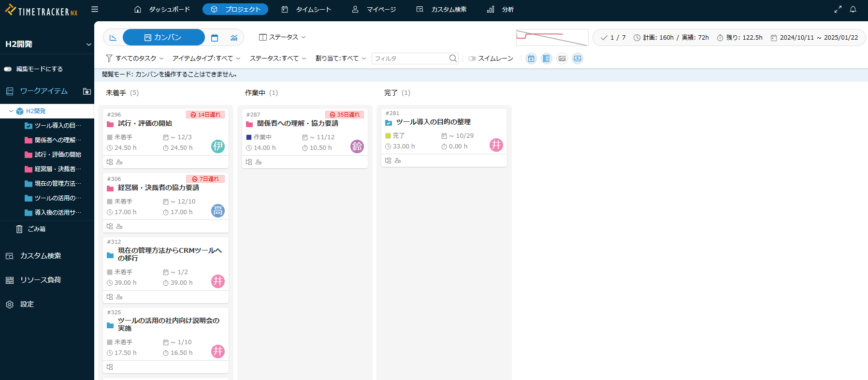Collapse the H2開発 tree node
Screen dimensions: 868x380
(x=11, y=111)
